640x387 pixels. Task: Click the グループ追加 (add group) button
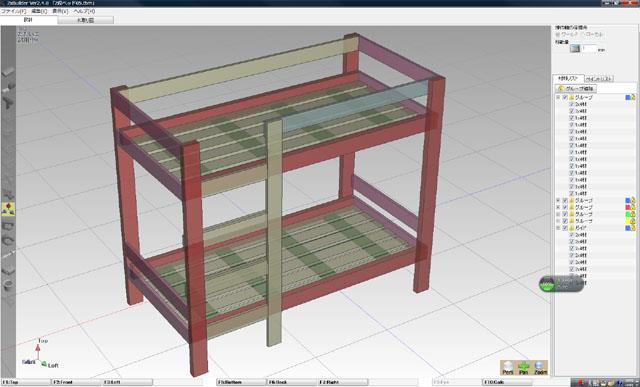pyautogui.click(x=576, y=88)
